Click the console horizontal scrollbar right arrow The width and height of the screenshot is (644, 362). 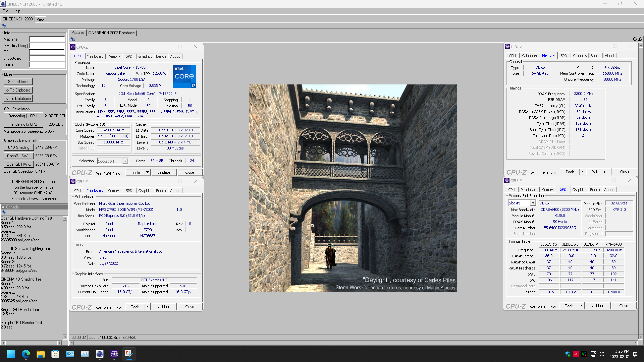(x=59, y=343)
